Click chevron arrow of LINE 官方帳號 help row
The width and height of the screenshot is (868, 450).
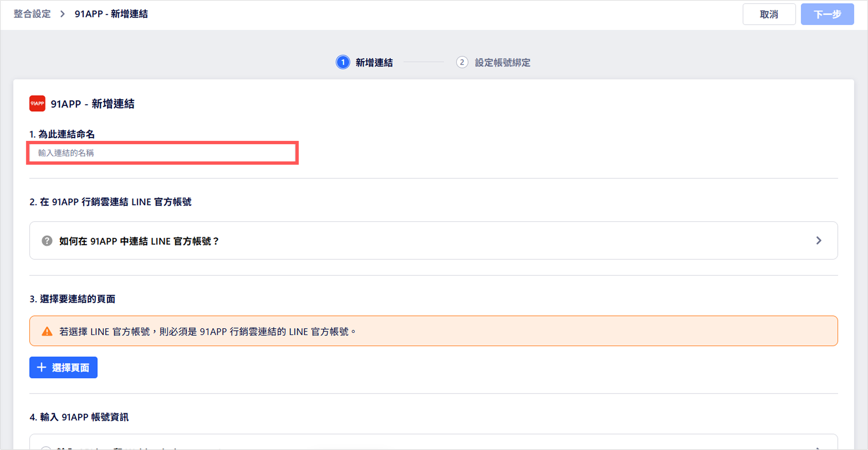click(x=819, y=241)
